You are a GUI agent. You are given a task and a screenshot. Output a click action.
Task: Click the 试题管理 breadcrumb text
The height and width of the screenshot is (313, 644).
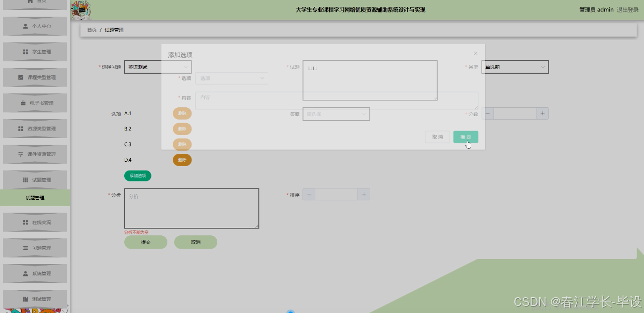(114, 30)
